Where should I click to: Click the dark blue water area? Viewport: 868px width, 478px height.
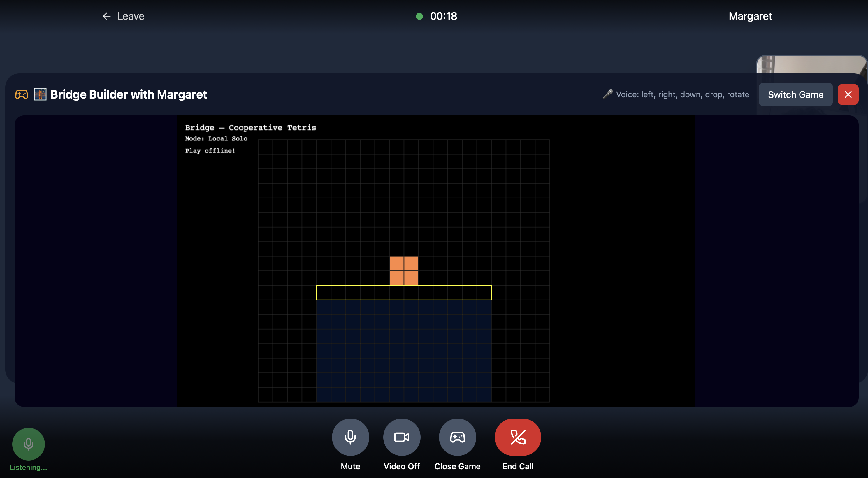pyautogui.click(x=404, y=350)
